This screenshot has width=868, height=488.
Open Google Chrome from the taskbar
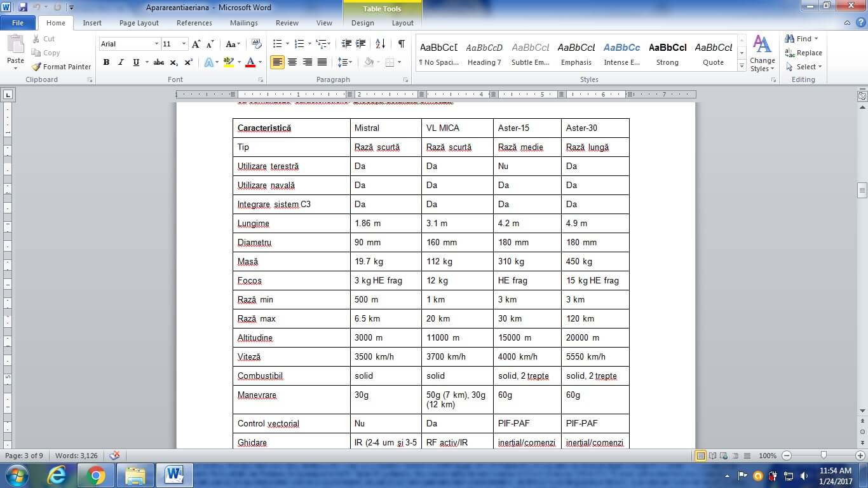[96, 475]
